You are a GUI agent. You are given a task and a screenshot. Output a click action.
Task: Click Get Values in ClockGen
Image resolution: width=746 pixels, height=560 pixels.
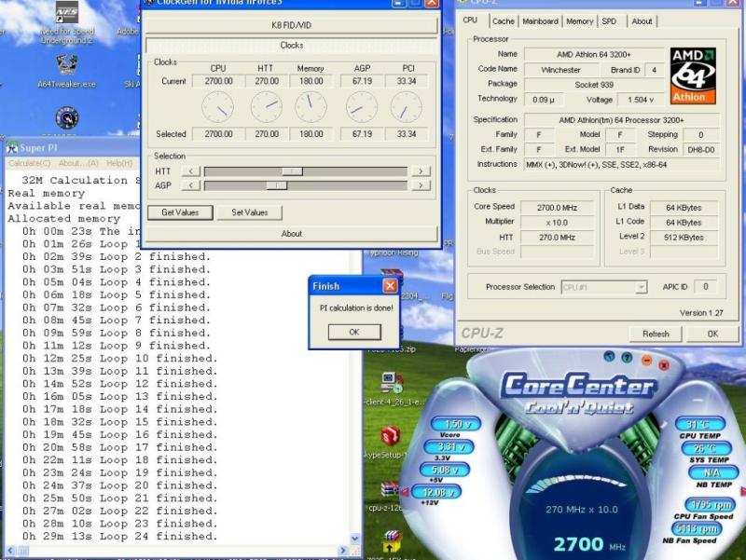180,212
